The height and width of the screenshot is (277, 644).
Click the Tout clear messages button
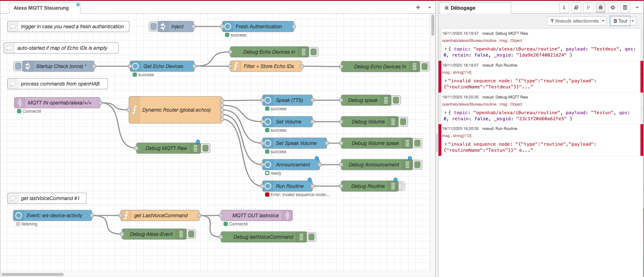(x=620, y=21)
